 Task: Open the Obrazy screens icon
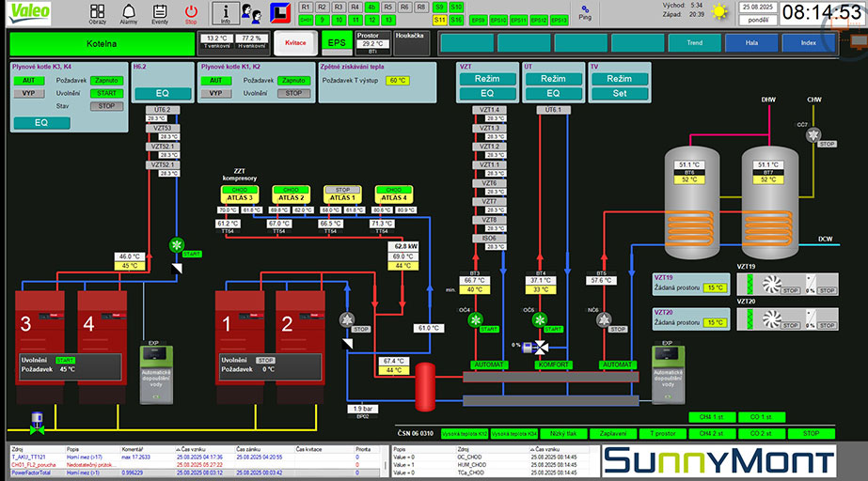tap(98, 13)
